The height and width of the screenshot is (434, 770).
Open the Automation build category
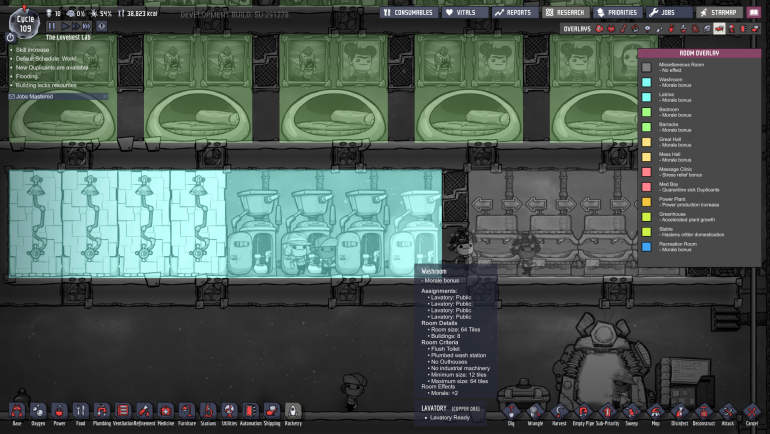point(250,411)
